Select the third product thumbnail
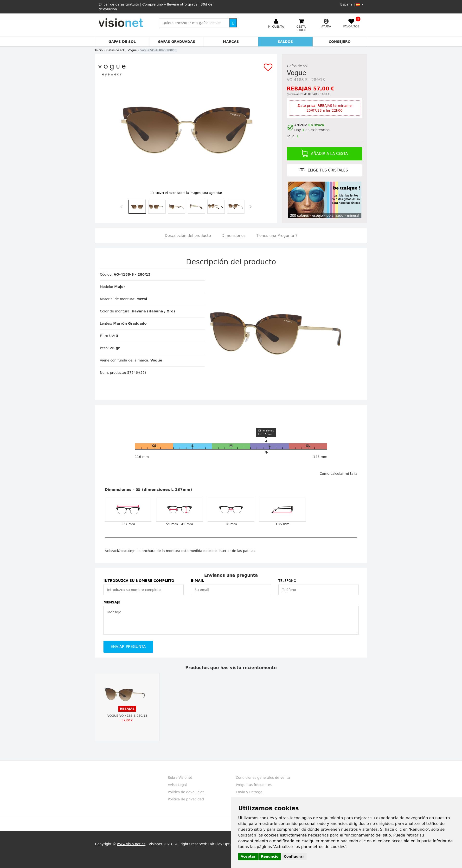The height and width of the screenshot is (868, 462). click(176, 207)
